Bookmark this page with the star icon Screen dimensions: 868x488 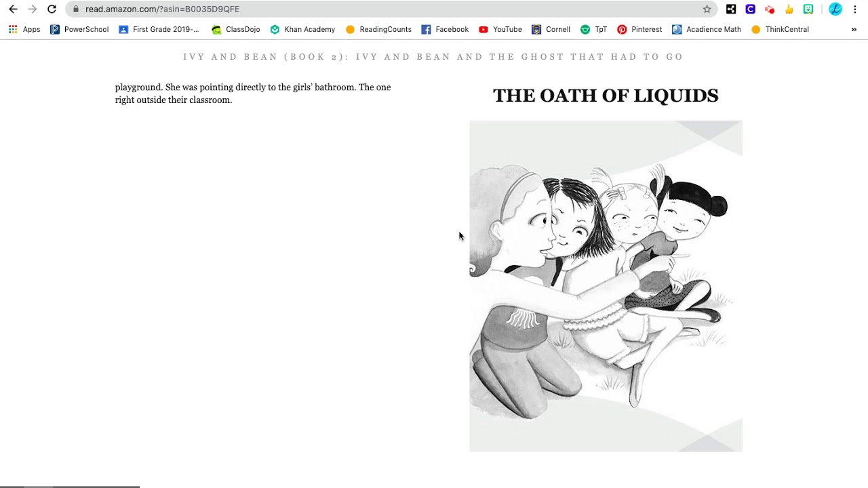point(707,9)
